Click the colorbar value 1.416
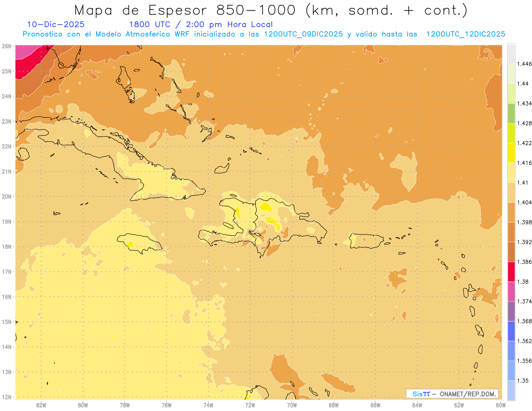 tap(524, 163)
